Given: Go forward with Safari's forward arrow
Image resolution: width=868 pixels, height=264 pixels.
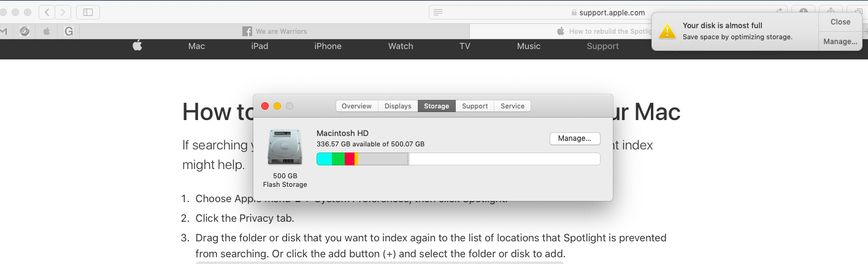Looking at the screenshot, I should pyautogui.click(x=63, y=12).
